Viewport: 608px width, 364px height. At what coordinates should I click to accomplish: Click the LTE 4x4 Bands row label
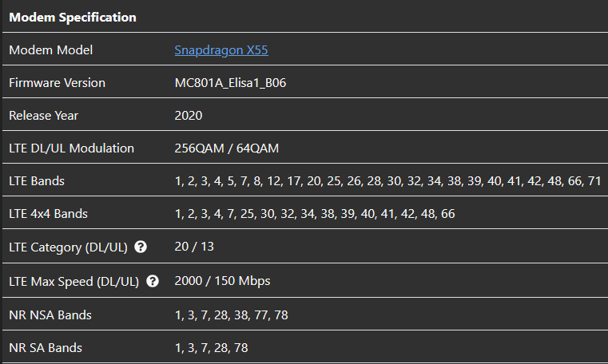48,214
